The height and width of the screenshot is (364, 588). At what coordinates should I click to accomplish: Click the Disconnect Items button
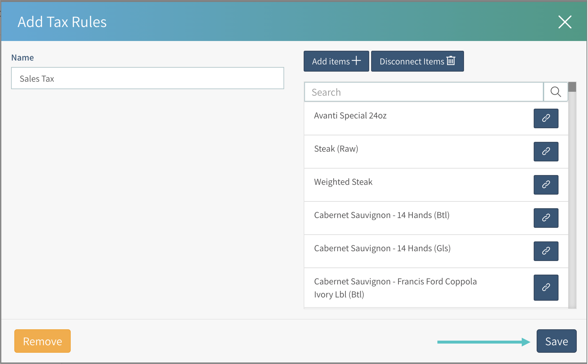pyautogui.click(x=417, y=61)
